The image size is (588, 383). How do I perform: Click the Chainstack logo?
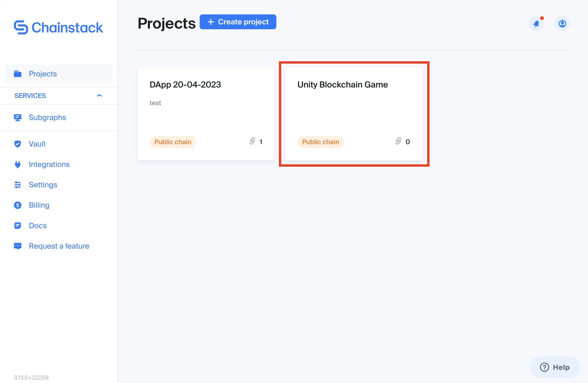58,27
